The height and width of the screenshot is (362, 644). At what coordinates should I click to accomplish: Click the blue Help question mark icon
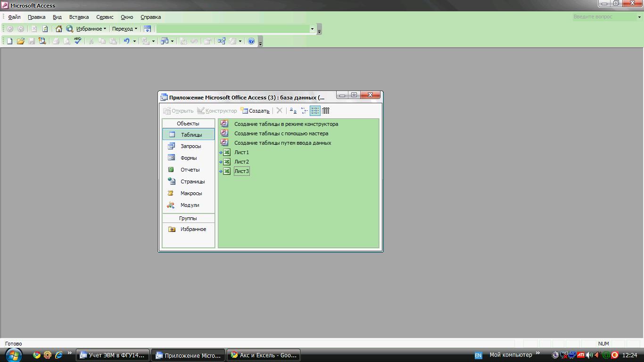click(251, 41)
